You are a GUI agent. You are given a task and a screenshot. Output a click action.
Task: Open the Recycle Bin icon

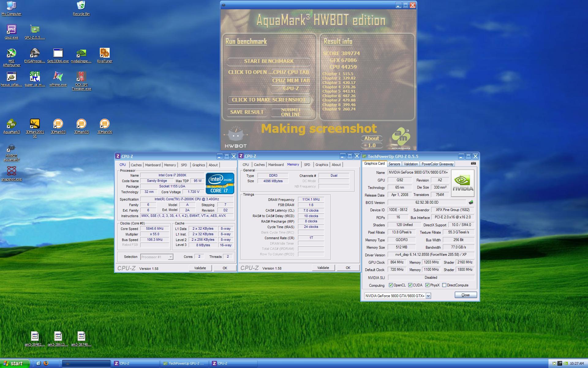point(81,8)
